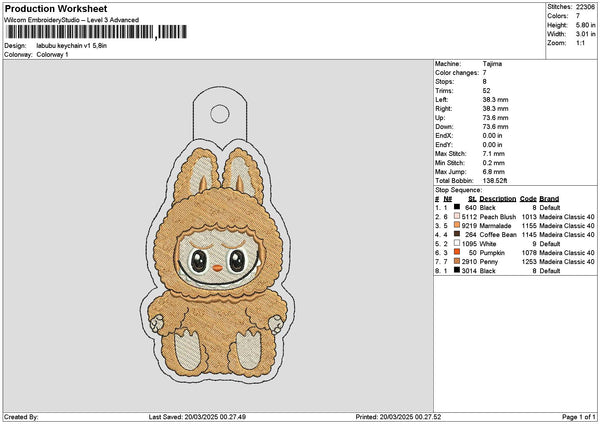Click the 'Code' column header
Screen dimensions: 600x424
pos(528,199)
